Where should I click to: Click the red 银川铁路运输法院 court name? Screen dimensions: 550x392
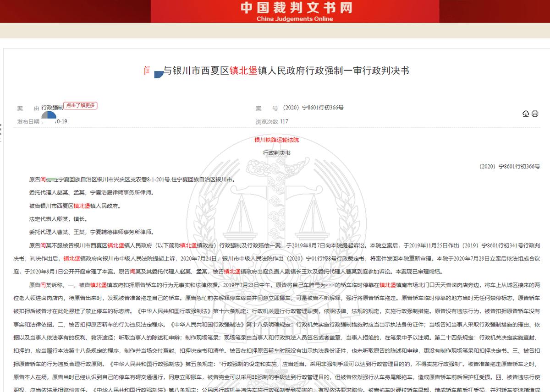pyautogui.click(x=276, y=140)
